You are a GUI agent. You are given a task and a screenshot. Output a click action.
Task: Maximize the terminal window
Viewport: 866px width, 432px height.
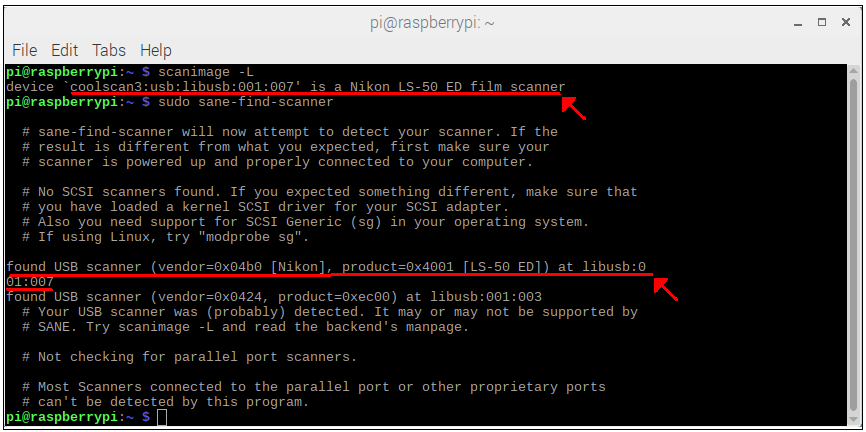coord(822,22)
